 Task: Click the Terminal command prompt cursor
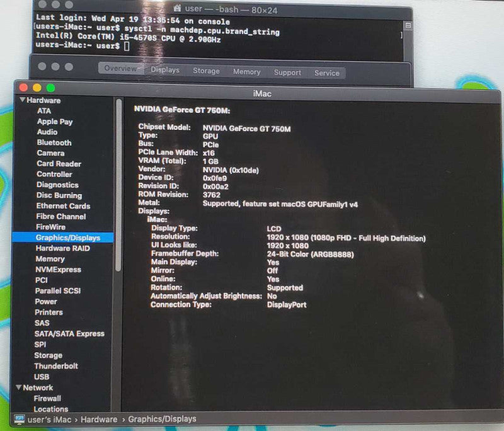127,46
